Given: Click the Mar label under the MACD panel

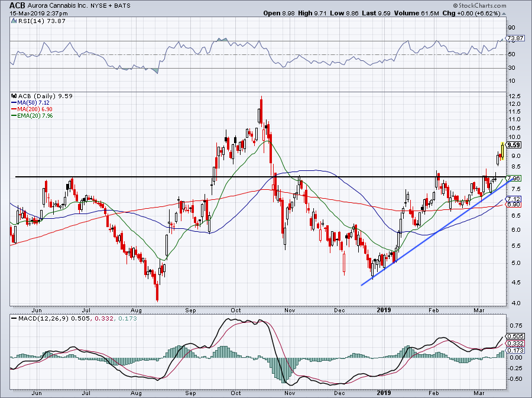Looking at the screenshot, I should pos(479,393).
